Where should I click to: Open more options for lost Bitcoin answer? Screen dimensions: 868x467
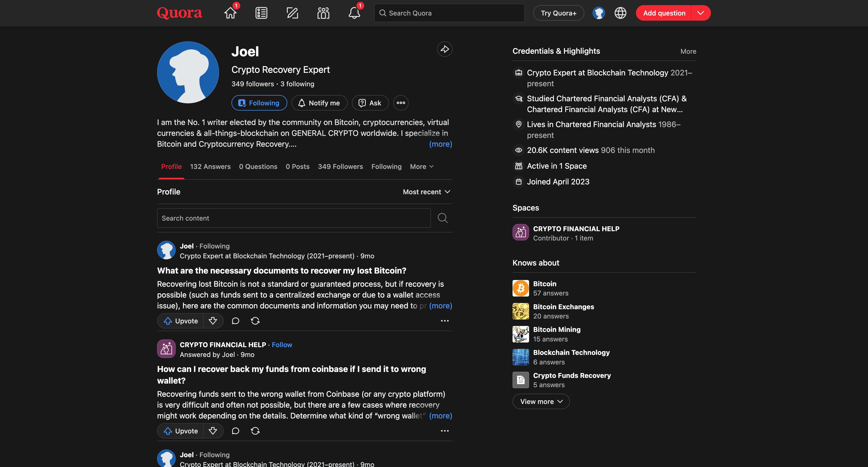click(444, 321)
